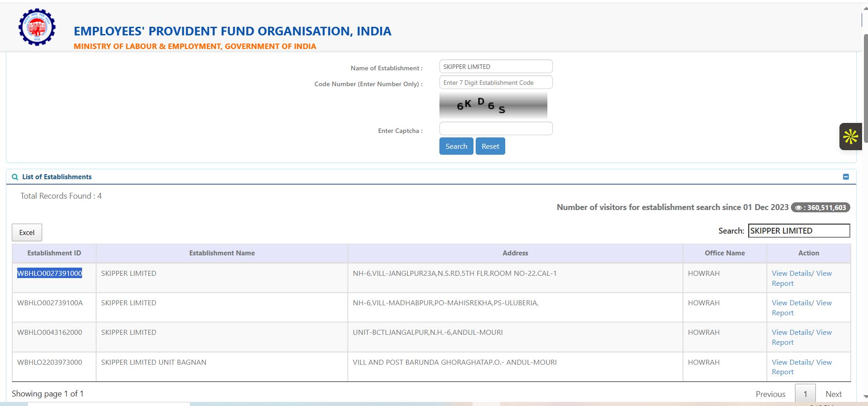The height and width of the screenshot is (406, 868).
Task: Click Next in the pagination
Action: coord(833,394)
